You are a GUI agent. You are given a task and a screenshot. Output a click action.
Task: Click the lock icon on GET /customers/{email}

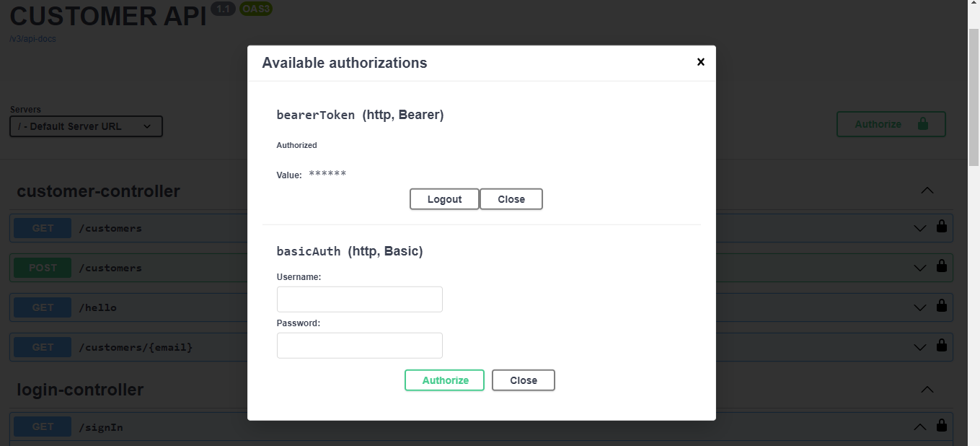coord(942,345)
